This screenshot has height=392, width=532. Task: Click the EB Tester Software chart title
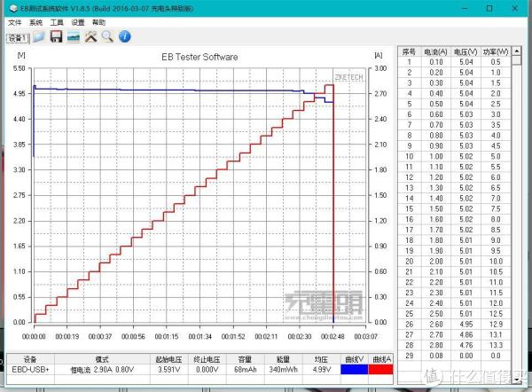click(x=199, y=57)
